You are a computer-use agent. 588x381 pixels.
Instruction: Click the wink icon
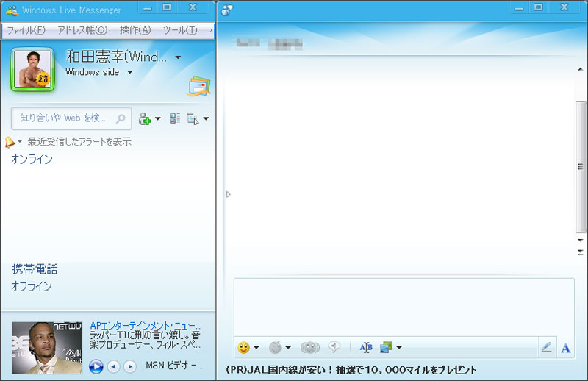[275, 348]
